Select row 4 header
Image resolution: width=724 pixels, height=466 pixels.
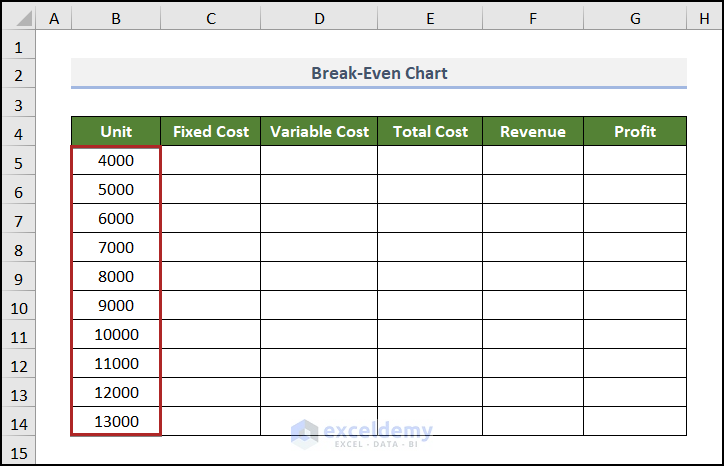coord(19,132)
